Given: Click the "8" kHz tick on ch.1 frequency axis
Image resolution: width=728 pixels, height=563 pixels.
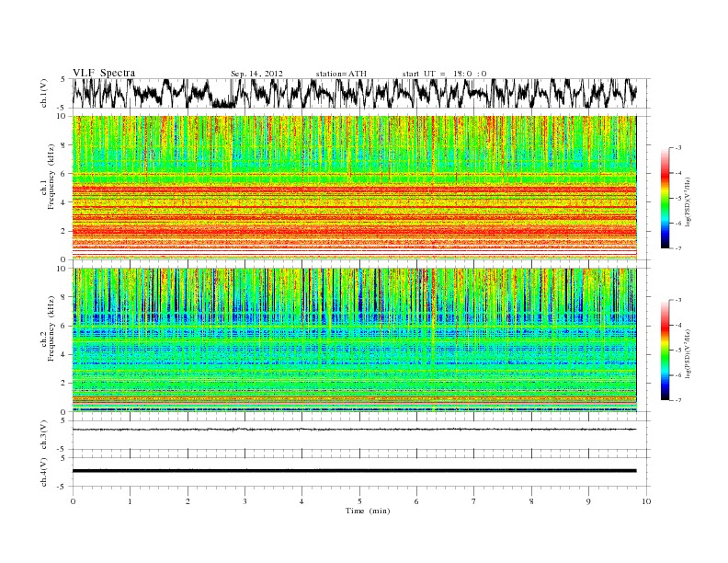Looking at the screenshot, I should click(63, 145).
